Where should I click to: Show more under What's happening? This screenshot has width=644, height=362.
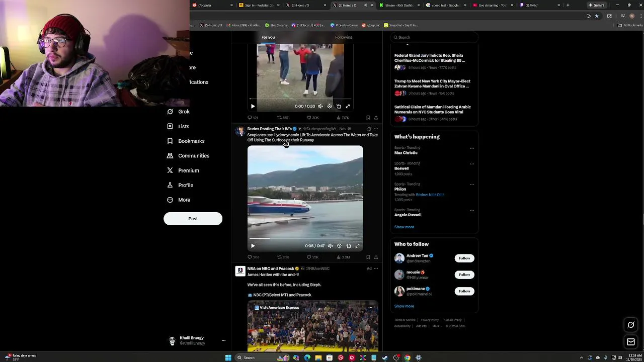(x=404, y=227)
